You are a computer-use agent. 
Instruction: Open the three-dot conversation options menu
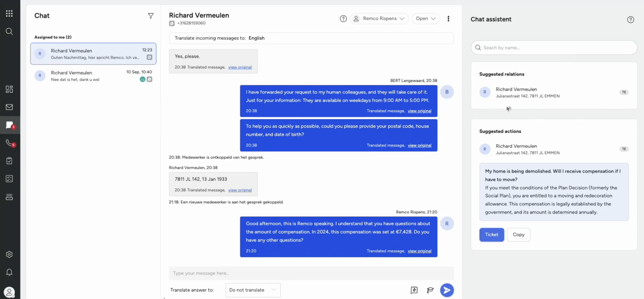click(448, 18)
